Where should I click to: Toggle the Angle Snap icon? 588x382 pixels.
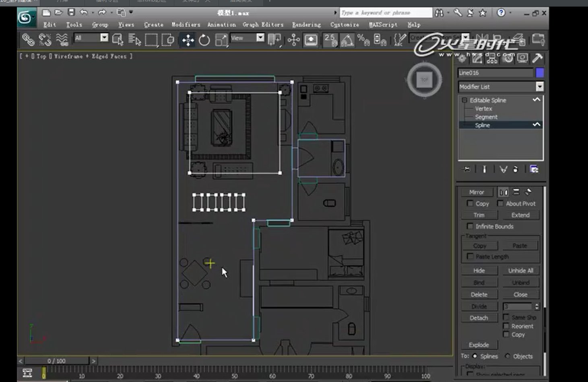pos(347,40)
